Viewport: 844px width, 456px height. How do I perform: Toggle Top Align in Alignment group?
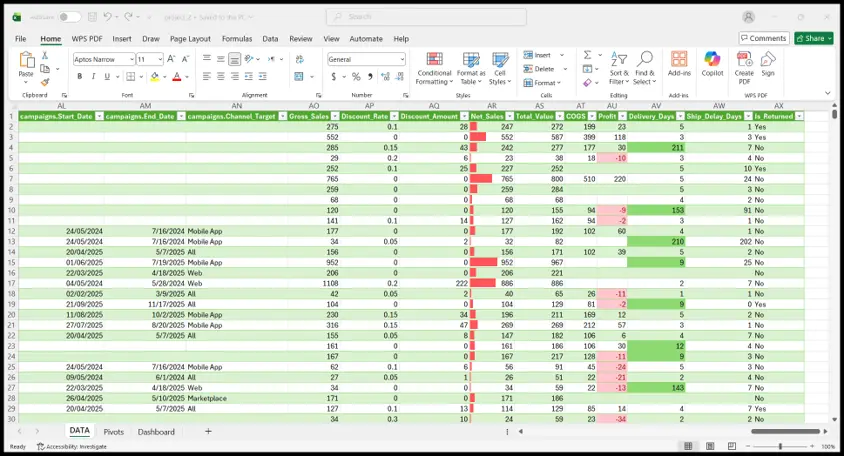pos(207,59)
